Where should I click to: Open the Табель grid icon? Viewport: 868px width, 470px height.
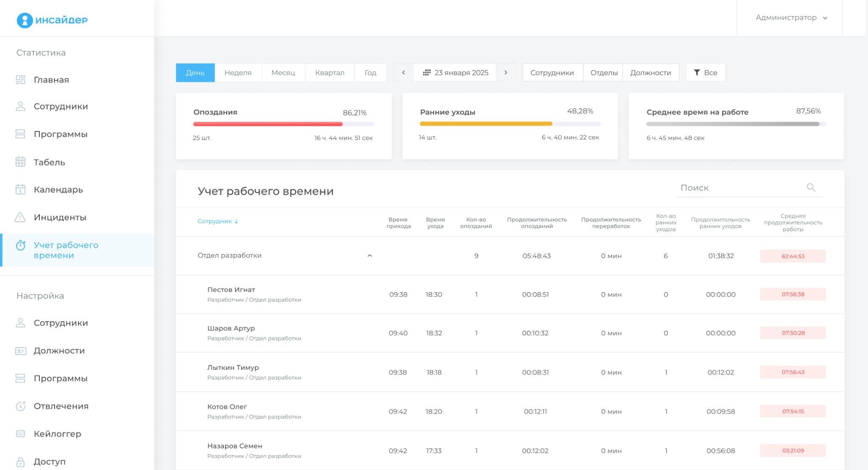(20, 162)
